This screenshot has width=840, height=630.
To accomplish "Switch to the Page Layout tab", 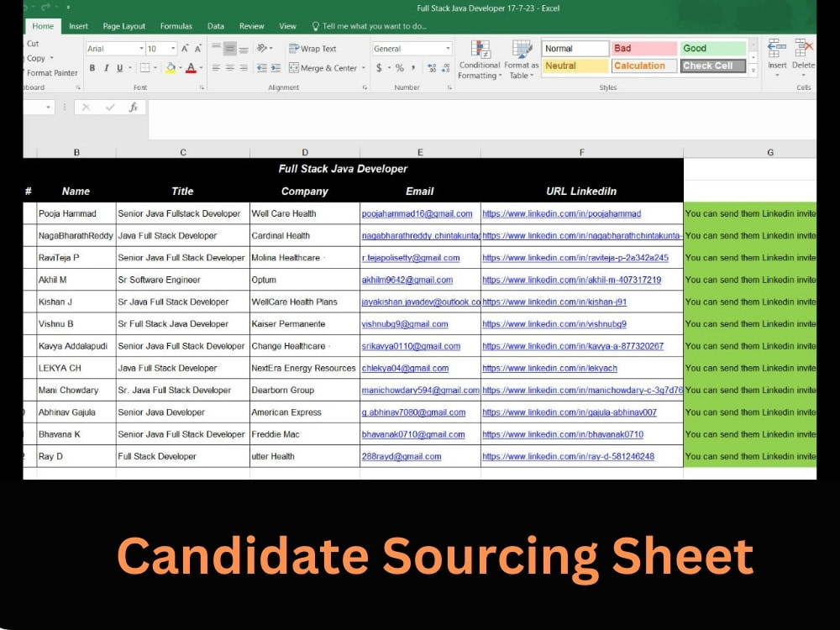I will click(x=123, y=26).
